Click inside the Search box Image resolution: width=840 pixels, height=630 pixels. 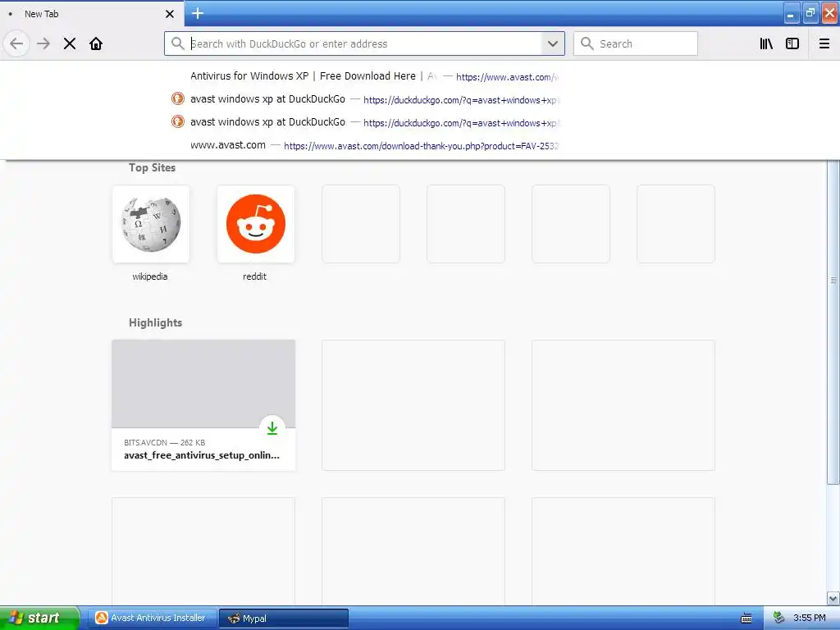click(636, 43)
